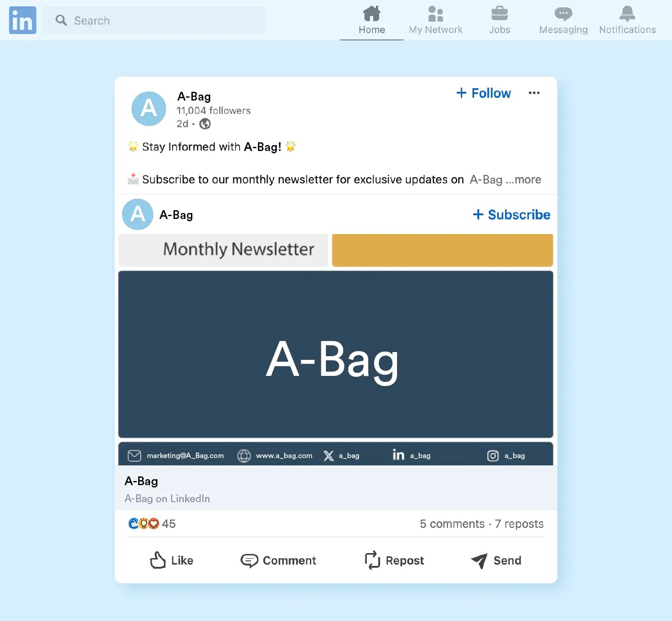Open the A-Bag company avatar

(148, 109)
